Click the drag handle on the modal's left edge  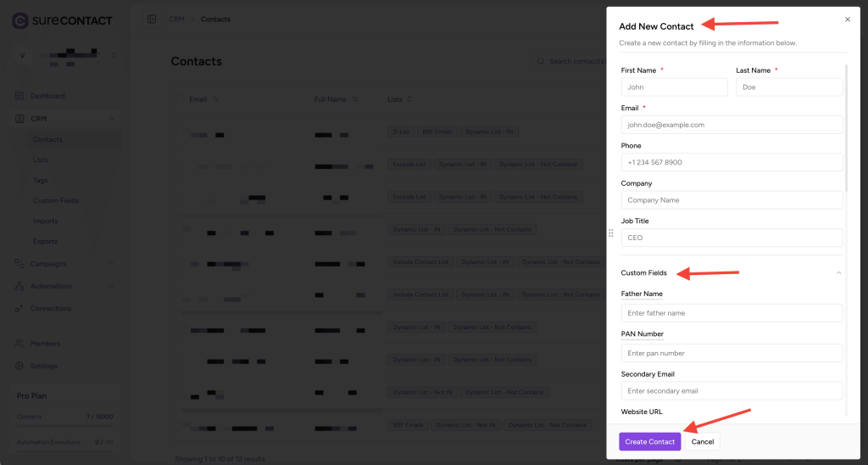click(x=610, y=232)
